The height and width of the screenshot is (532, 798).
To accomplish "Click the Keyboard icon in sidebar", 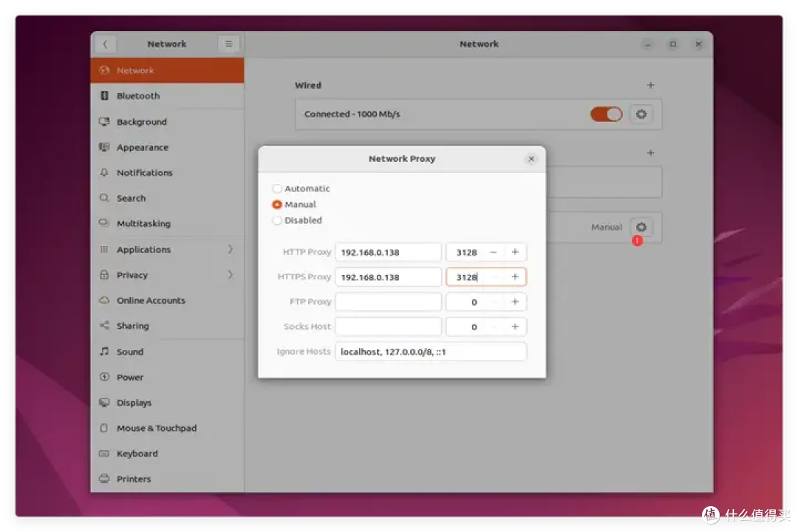I will point(104,453).
